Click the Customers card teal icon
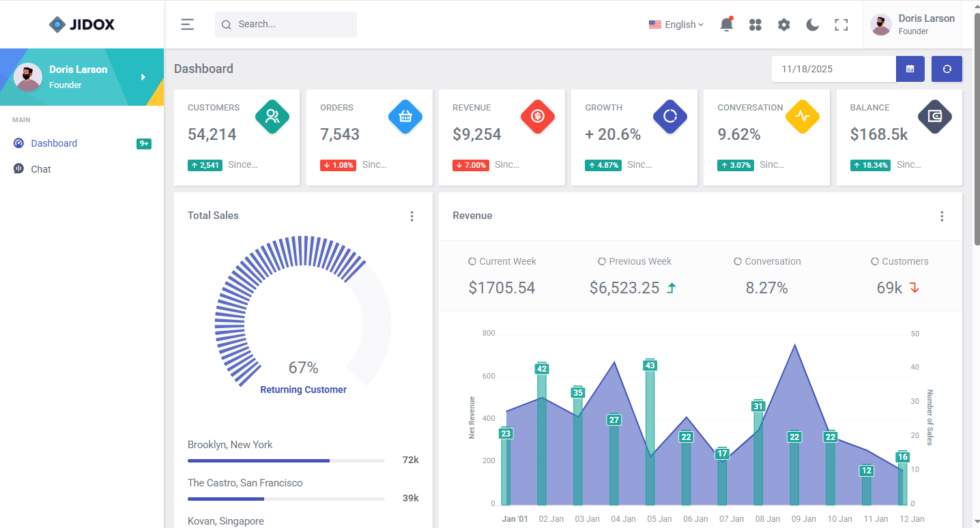The height and width of the screenshot is (528, 980). click(272, 116)
